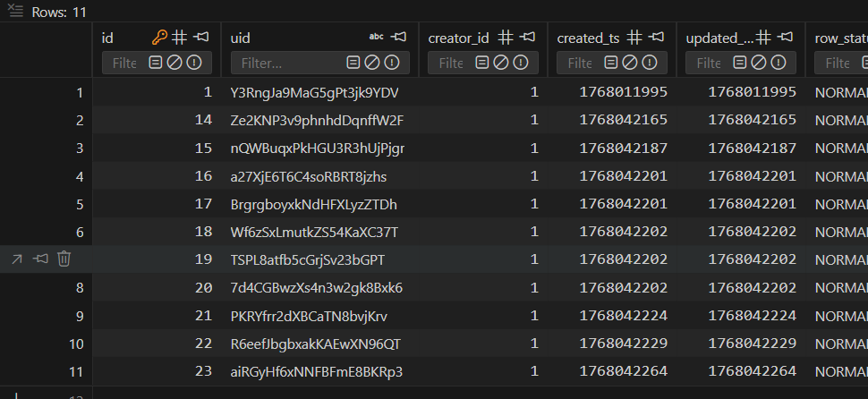Click the circle-slash icon in updated_ts filter
This screenshot has height=399, width=868.
pos(759,63)
